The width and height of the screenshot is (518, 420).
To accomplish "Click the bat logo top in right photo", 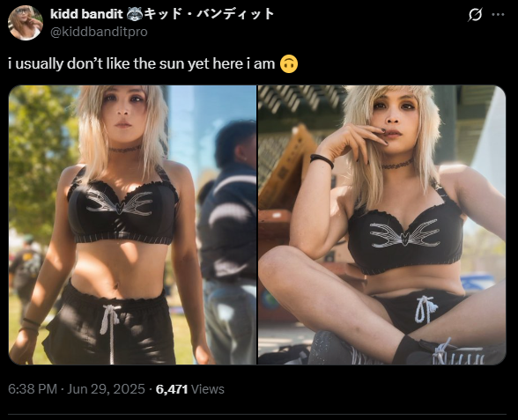I will (x=404, y=234).
